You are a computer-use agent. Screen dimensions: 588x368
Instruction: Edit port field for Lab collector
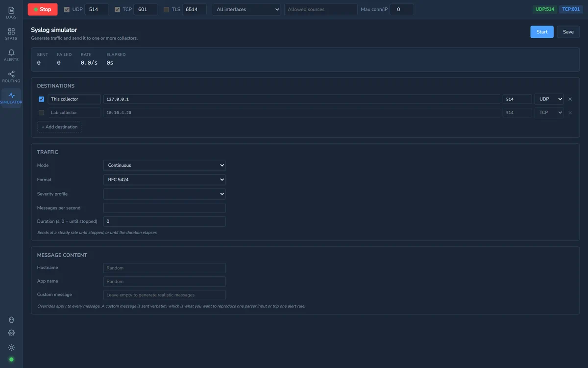tap(517, 113)
